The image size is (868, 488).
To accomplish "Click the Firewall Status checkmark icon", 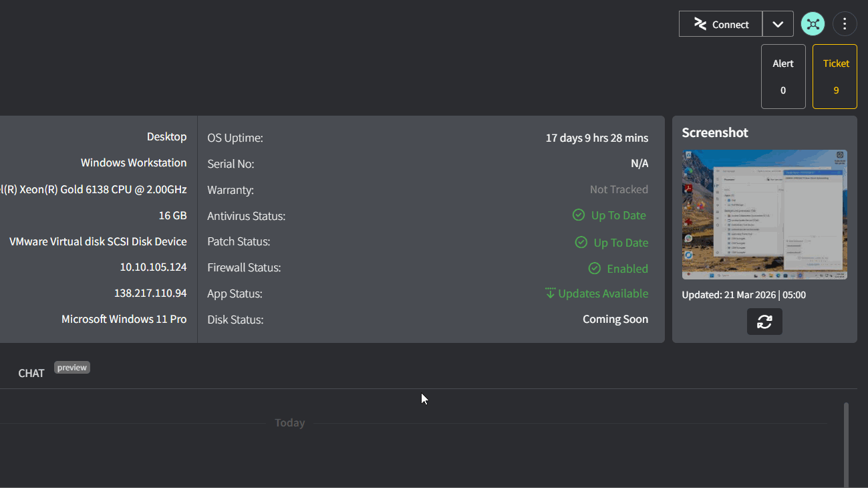I will pos(594,268).
